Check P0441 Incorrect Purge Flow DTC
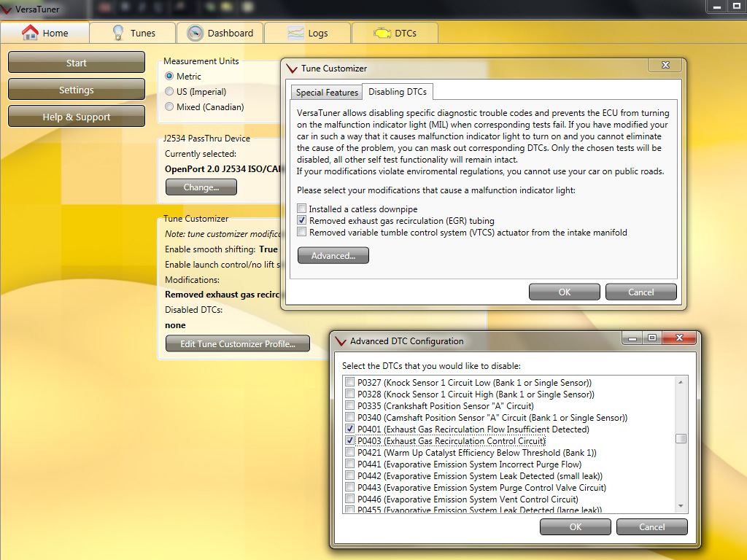Viewport: 747px width, 560px height. point(349,464)
